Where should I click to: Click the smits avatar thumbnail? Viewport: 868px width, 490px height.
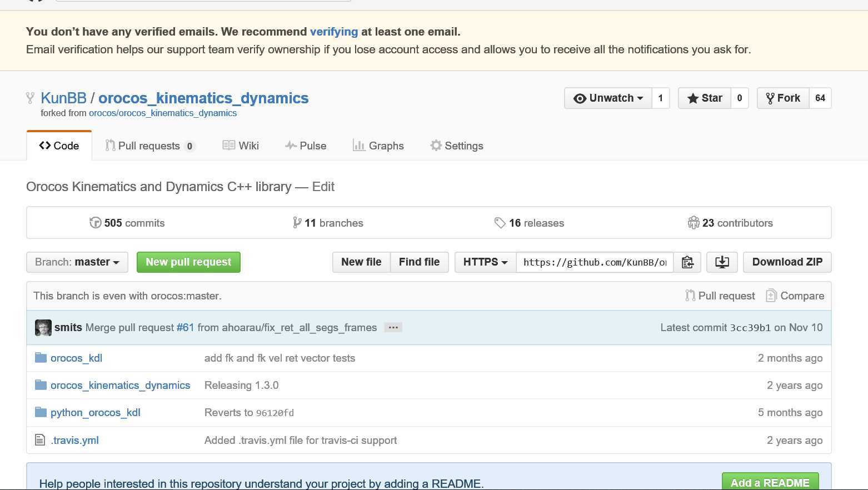click(x=43, y=328)
